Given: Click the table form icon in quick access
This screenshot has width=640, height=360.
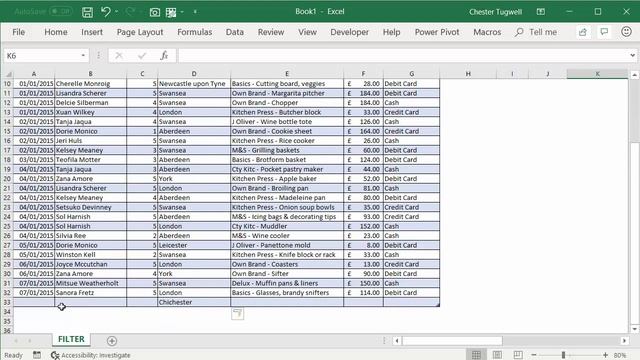Looking at the screenshot, I should (x=171, y=12).
